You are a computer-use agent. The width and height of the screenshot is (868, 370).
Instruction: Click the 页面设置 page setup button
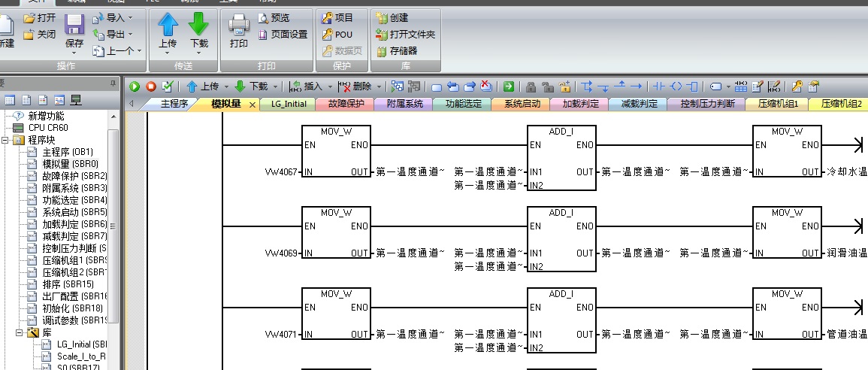[x=283, y=34]
